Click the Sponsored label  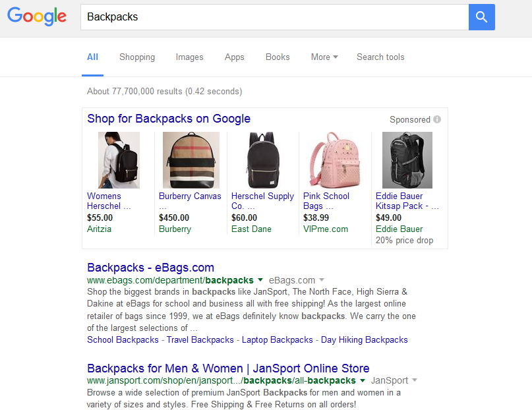pyautogui.click(x=410, y=120)
